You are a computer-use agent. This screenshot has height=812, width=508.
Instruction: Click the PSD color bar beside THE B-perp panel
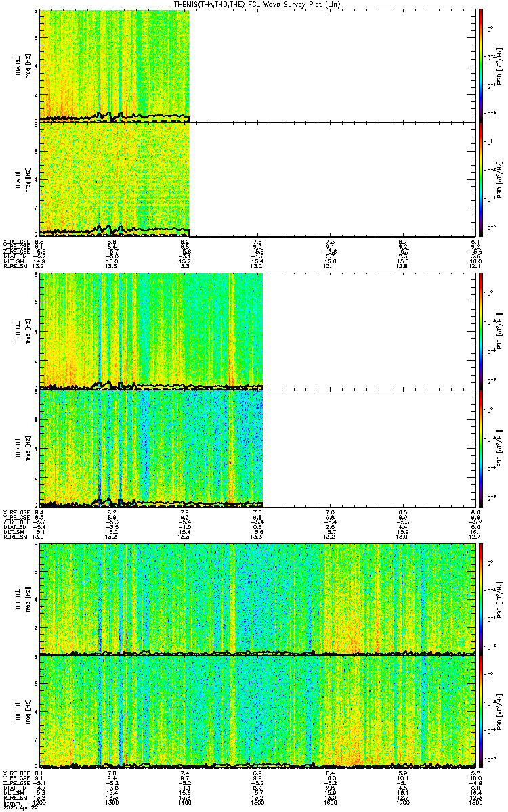[481, 599]
